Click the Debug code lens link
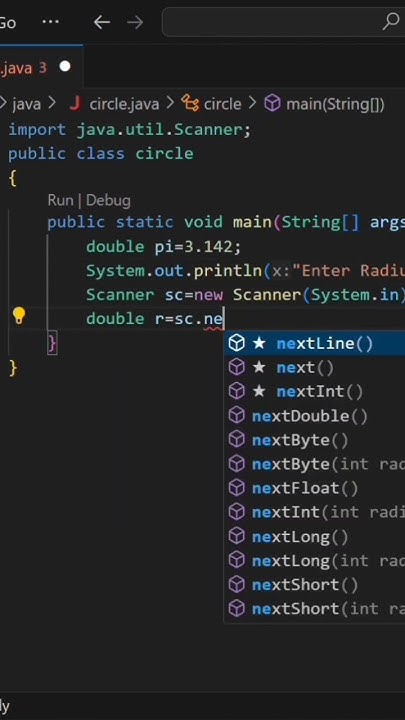The image size is (405, 720). pos(108,201)
